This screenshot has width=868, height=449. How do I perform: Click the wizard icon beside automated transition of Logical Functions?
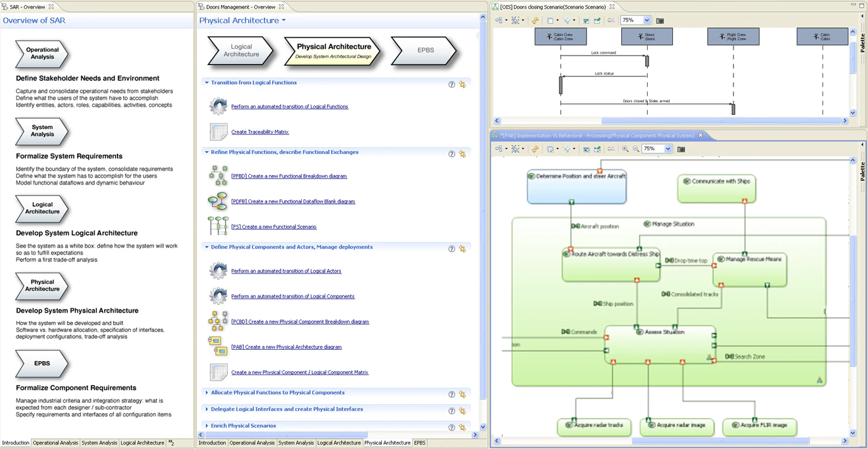pos(218,106)
